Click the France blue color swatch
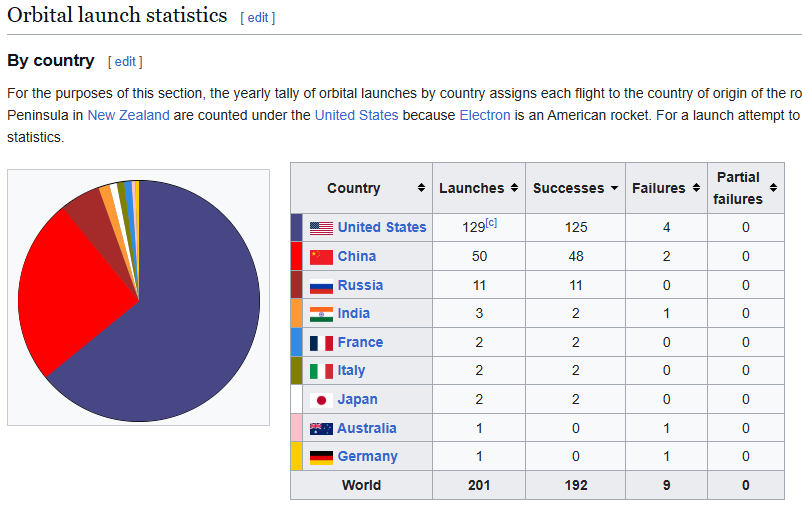802x518 pixels. point(297,342)
